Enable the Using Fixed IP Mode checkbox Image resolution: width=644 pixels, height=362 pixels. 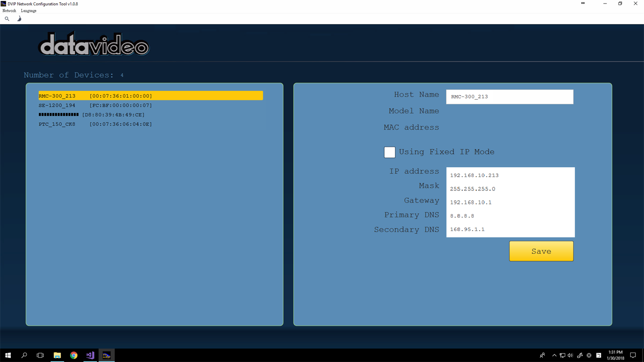coord(390,152)
